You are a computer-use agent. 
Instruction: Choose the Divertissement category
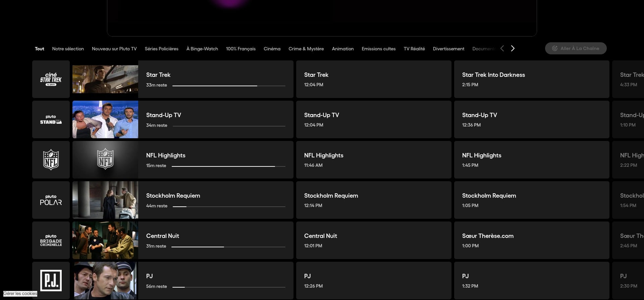tap(449, 49)
